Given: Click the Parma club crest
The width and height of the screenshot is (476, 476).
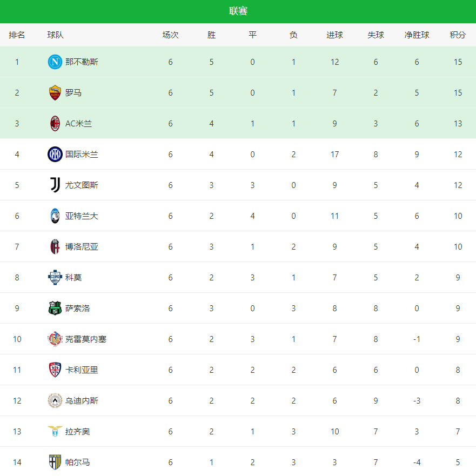Looking at the screenshot, I should click(55, 462).
